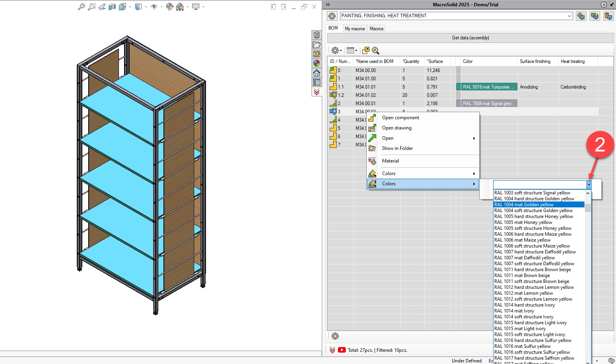Screen dimensions: 616x364
Task: Switch to the Macros tab
Action: [377, 29]
